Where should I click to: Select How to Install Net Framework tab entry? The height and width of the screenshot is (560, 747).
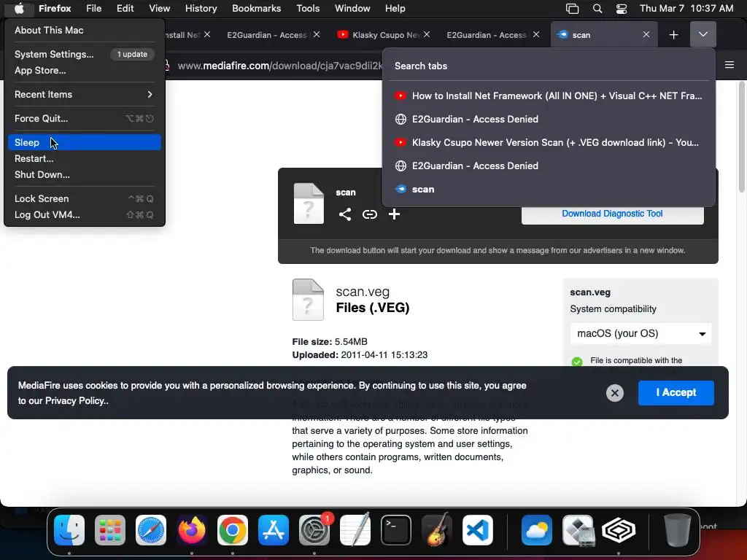pos(549,96)
